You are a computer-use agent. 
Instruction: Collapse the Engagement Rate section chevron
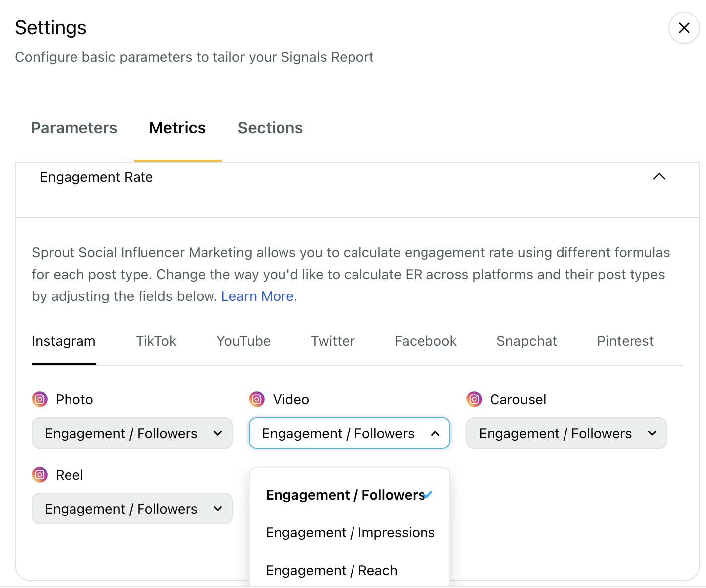tap(659, 177)
